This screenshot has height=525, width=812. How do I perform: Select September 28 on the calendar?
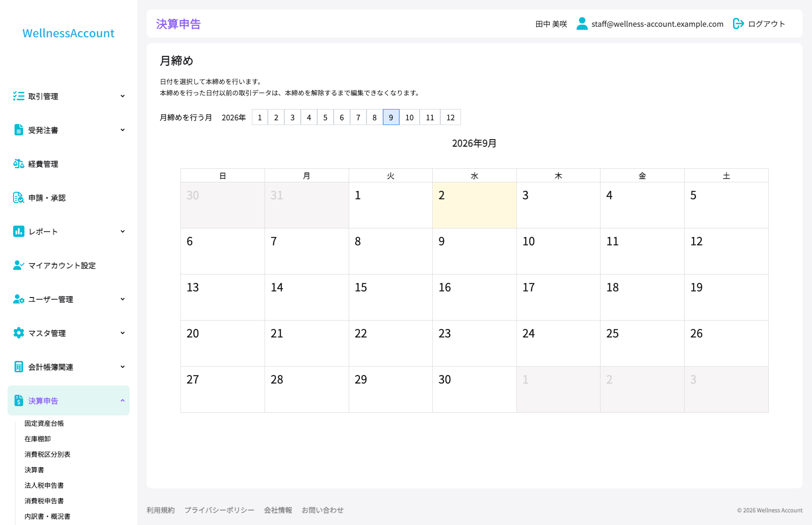[307, 390]
